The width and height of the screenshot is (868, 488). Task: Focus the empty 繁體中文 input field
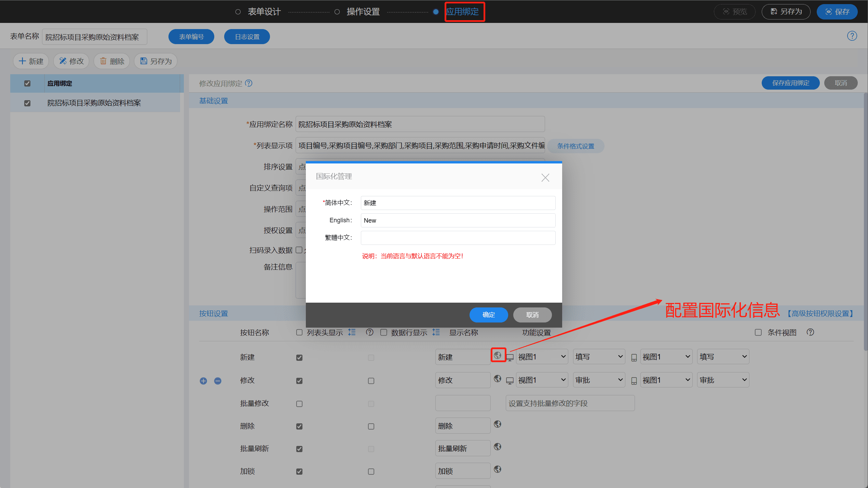click(x=458, y=238)
